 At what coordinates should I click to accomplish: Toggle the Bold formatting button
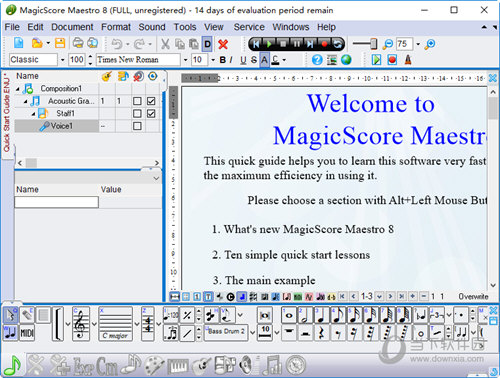click(x=222, y=60)
